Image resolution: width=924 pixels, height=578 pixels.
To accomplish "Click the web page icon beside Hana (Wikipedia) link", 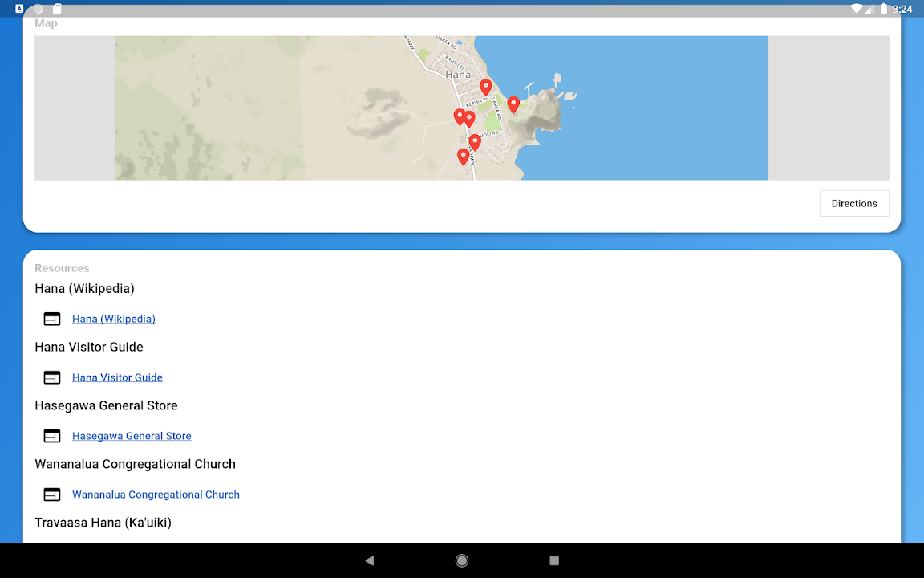I will click(52, 319).
